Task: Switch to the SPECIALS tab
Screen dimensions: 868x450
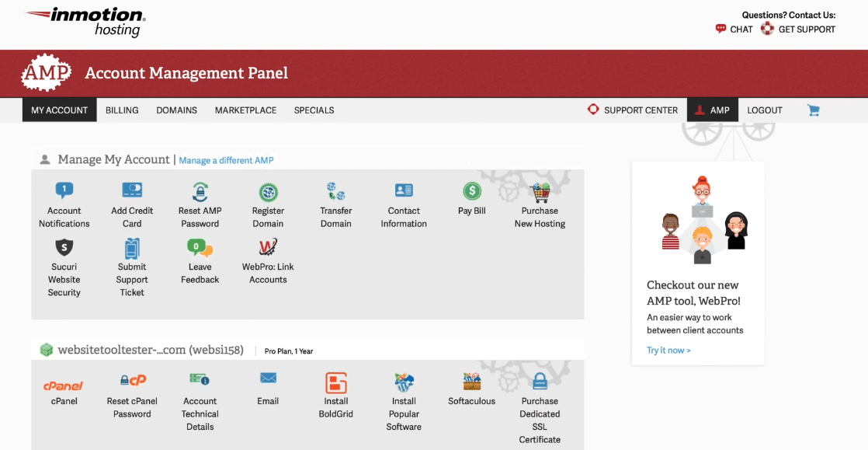Action: tap(314, 110)
